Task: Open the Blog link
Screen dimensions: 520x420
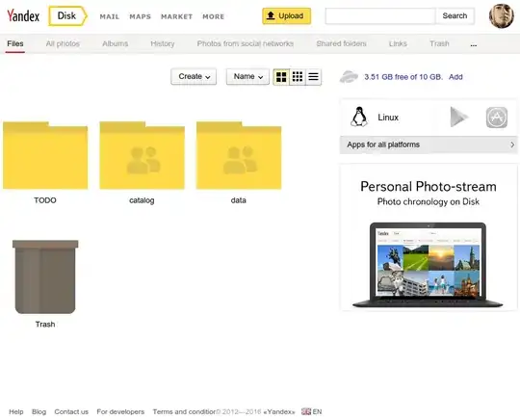Action: tap(39, 411)
